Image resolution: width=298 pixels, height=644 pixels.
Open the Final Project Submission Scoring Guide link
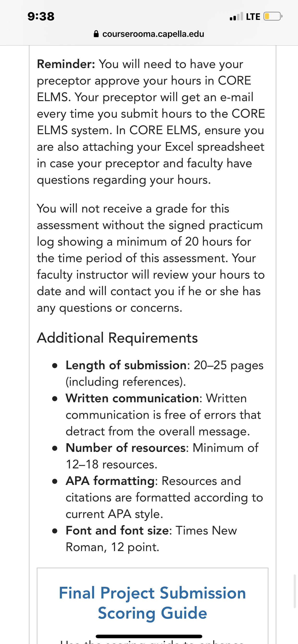pyautogui.click(x=152, y=603)
